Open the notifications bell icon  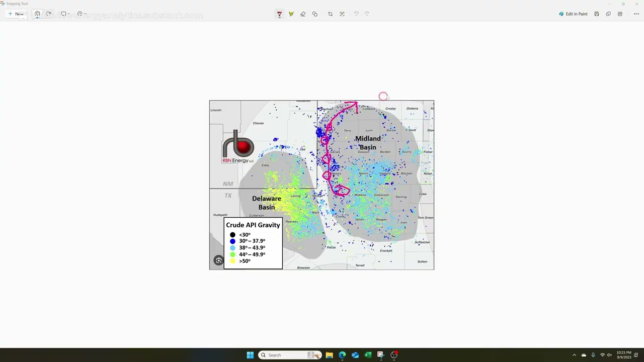click(636, 355)
